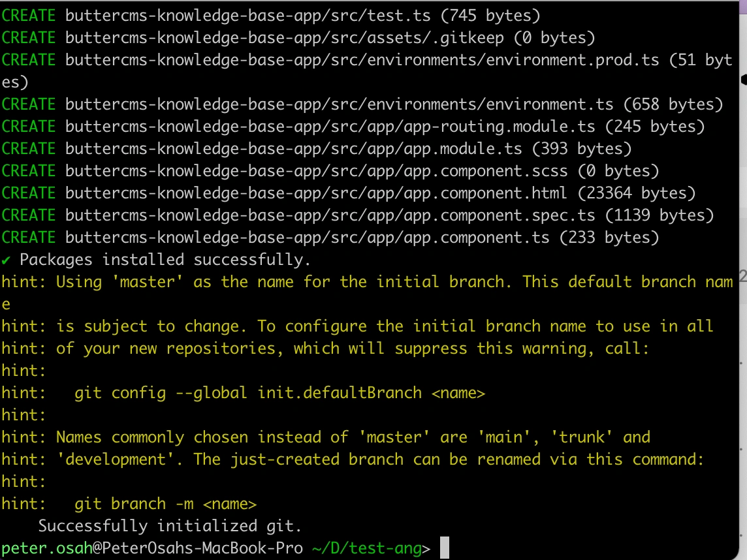
Task: Click the app.component.spec.ts file path
Action: click(330, 215)
